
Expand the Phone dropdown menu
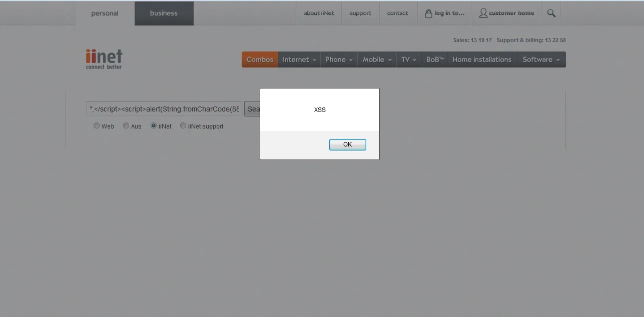339,59
